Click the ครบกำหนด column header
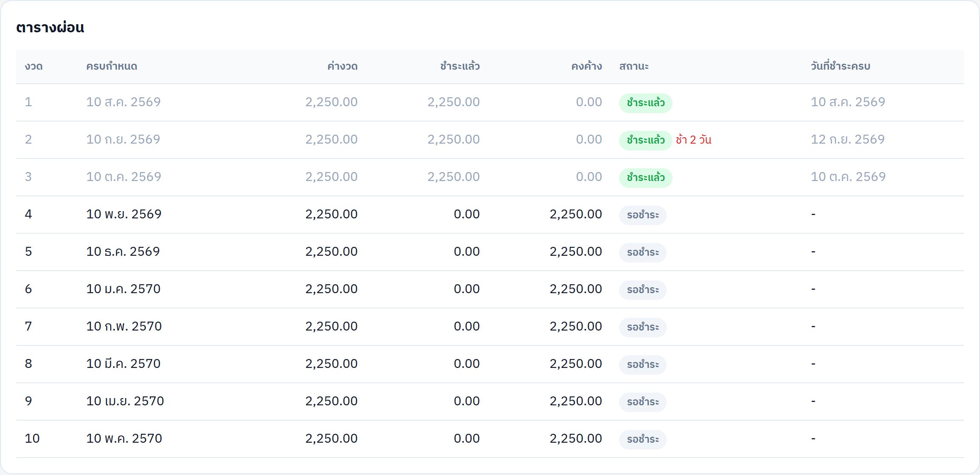Viewport: 980px width, 475px height. (112, 66)
